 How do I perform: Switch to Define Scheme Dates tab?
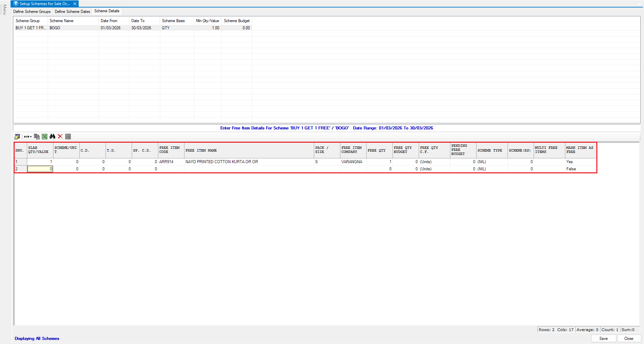click(72, 12)
